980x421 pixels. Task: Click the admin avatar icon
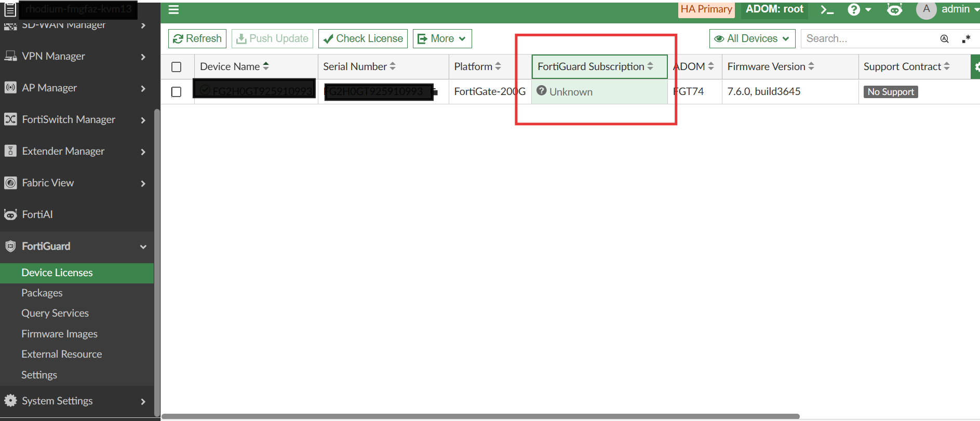coord(926,10)
